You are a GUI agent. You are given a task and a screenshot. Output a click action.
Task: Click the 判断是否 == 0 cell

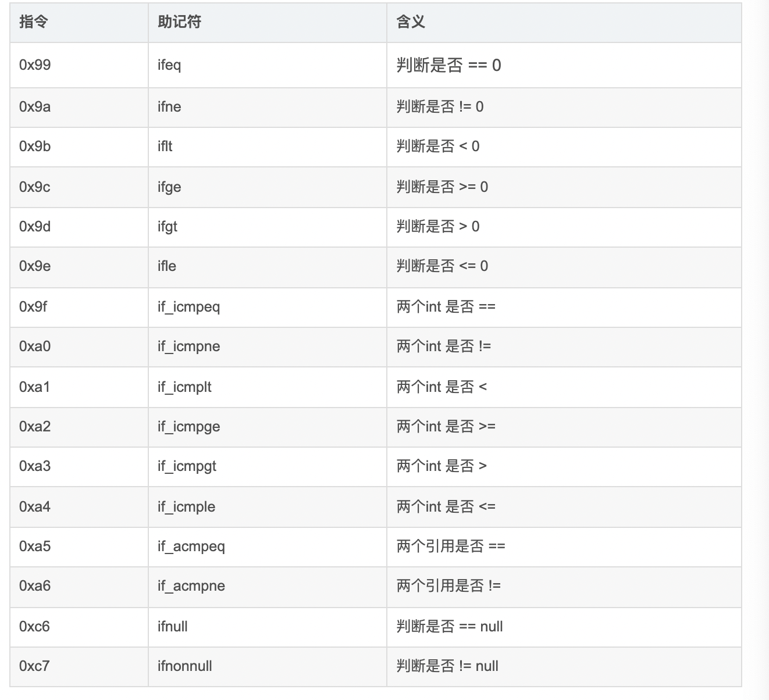click(x=564, y=65)
